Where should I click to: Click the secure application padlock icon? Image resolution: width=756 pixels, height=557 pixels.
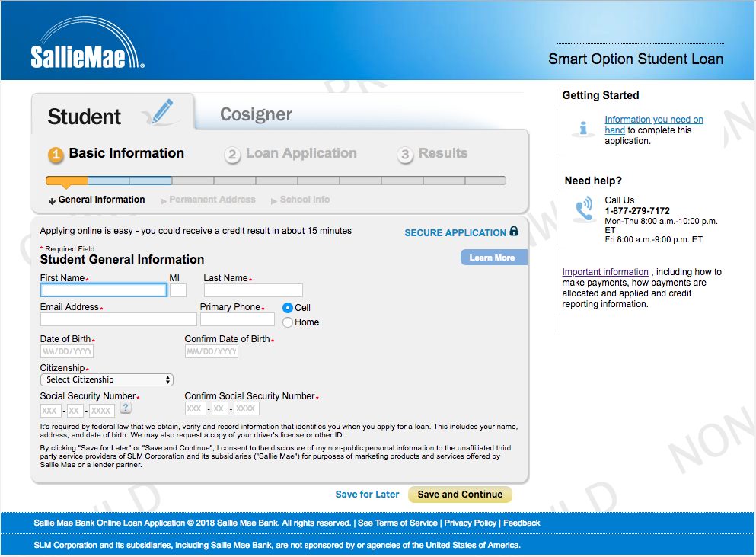click(514, 231)
